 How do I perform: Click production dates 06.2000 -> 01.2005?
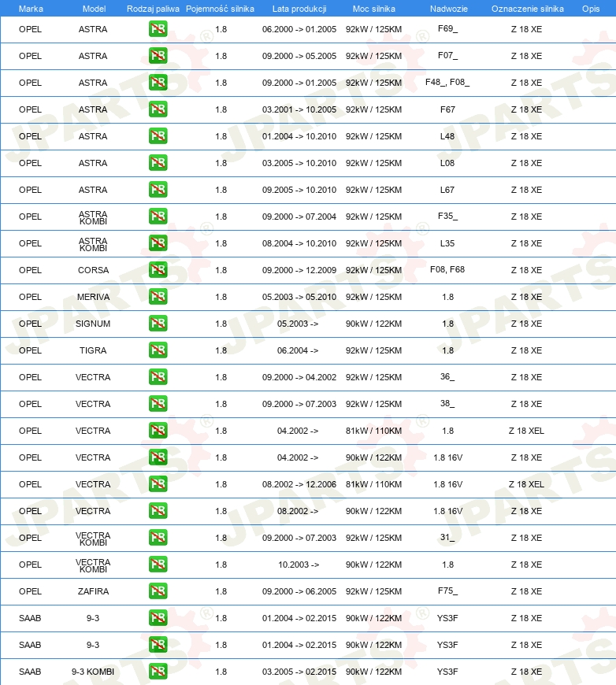click(299, 29)
